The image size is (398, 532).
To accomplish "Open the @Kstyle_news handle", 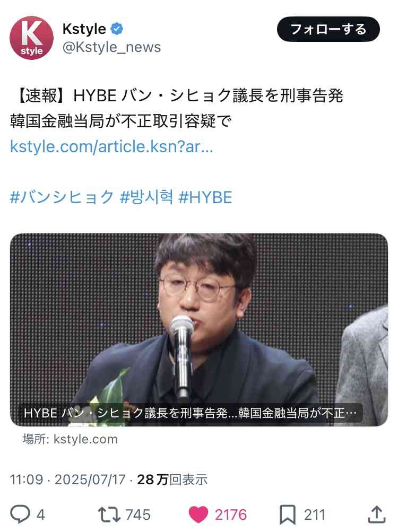I will tap(112, 47).
